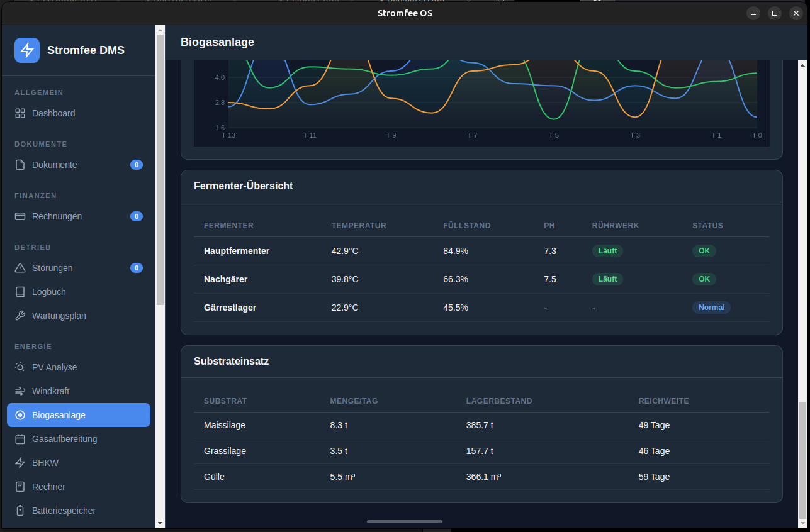This screenshot has height=532, width=810.
Task: Click the Wartungsplan wrench icon
Action: coord(20,316)
